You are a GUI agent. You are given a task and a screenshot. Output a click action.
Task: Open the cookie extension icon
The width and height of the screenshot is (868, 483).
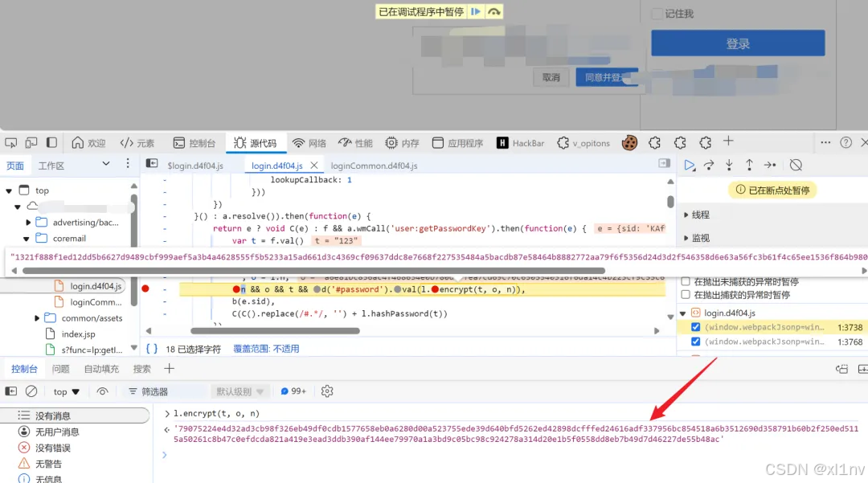point(629,143)
